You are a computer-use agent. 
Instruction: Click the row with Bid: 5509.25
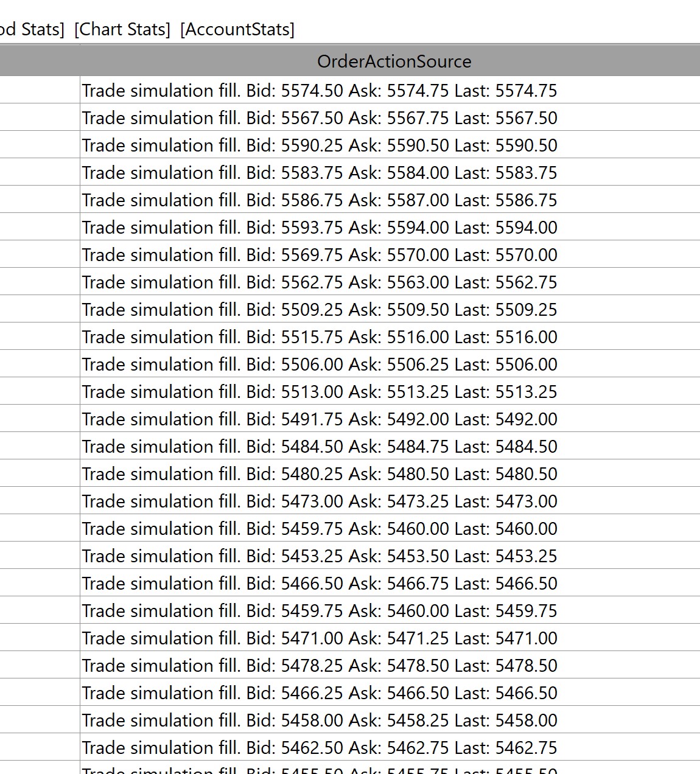[x=320, y=310]
